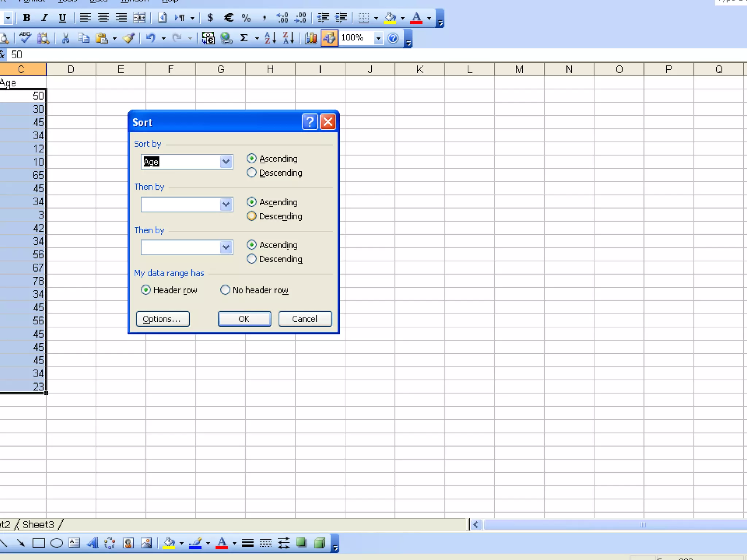Click column header F
The height and width of the screenshot is (560, 747).
[x=170, y=69]
